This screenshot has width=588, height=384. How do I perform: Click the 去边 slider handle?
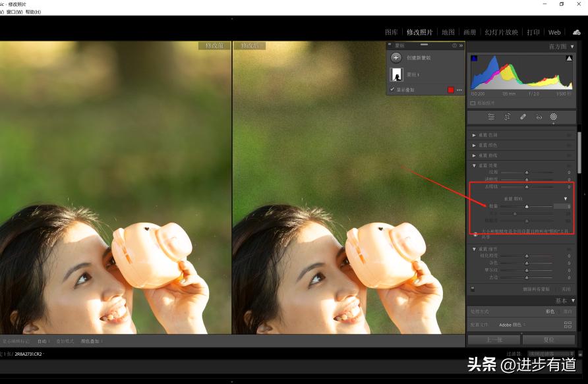[x=527, y=277]
